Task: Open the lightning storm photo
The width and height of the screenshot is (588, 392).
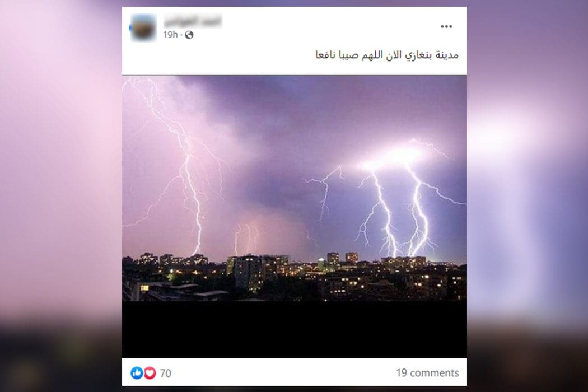Action: pos(295,188)
